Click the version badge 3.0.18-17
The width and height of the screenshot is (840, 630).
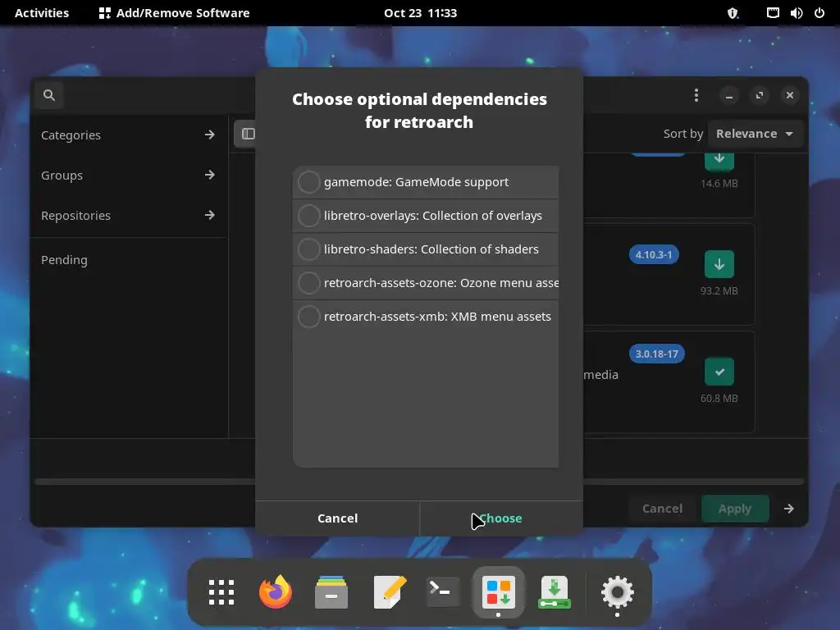pyautogui.click(x=656, y=354)
